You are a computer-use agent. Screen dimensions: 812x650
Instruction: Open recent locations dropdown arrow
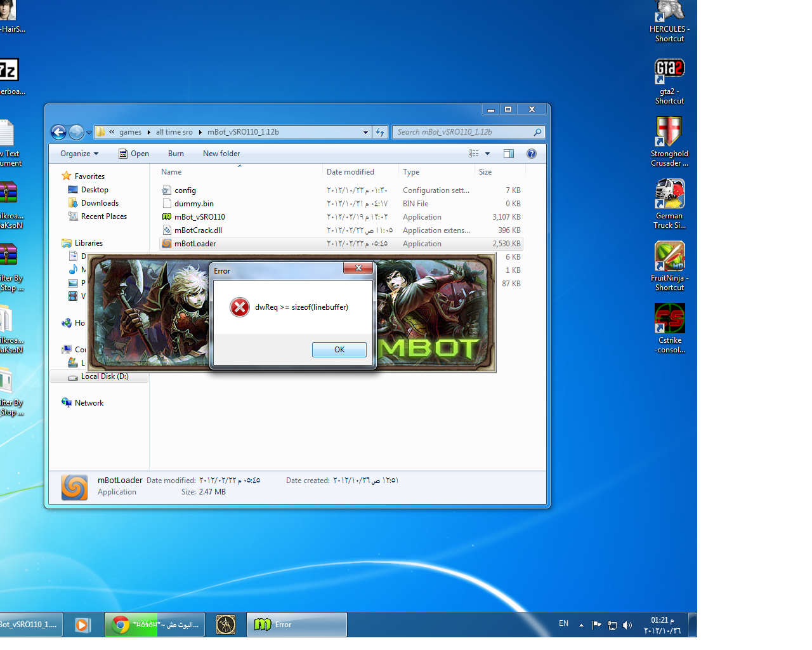(x=89, y=132)
